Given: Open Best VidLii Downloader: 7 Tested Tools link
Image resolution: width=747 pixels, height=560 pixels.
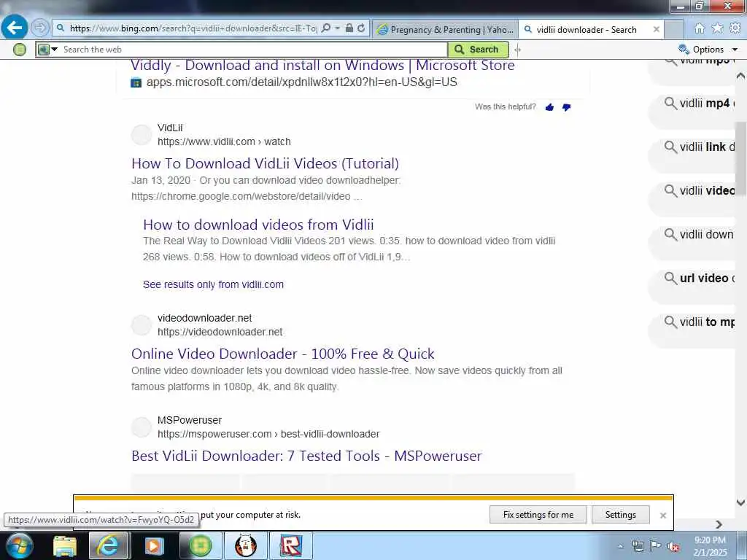Looking at the screenshot, I should click(x=306, y=456).
